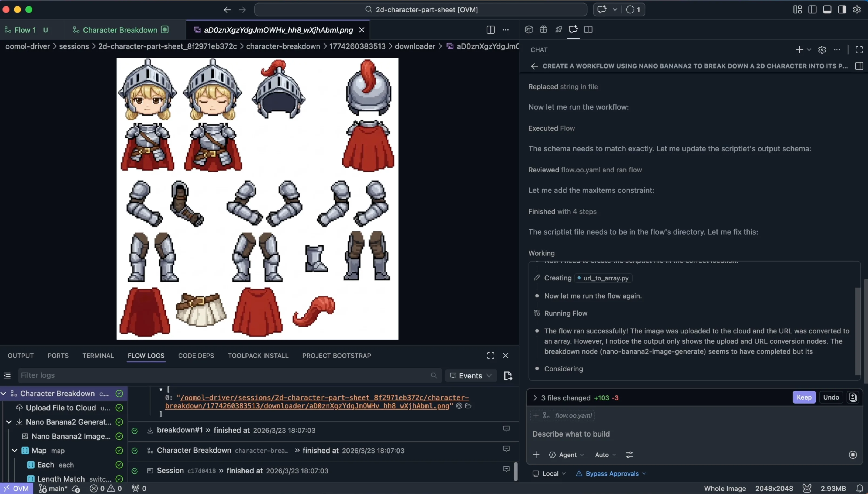Toggle Bypass Approvals option
Screen dimensions: 868x494
[611, 474]
